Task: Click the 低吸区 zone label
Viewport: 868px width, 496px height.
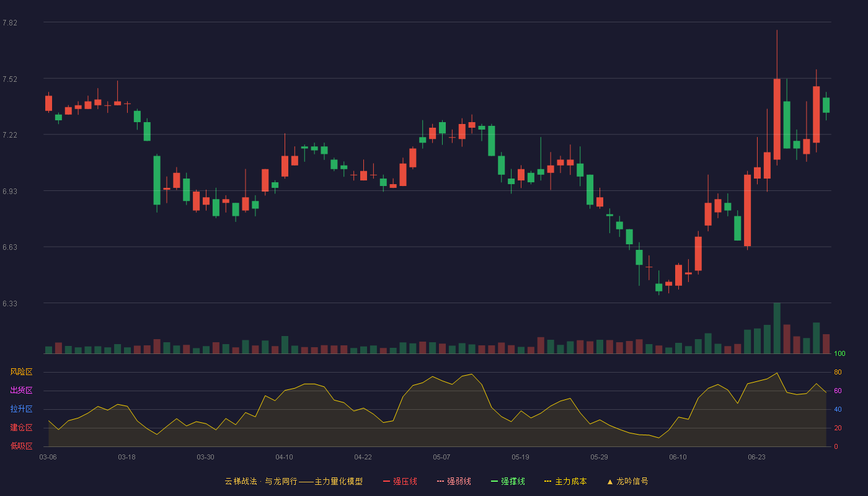Action: (21, 446)
